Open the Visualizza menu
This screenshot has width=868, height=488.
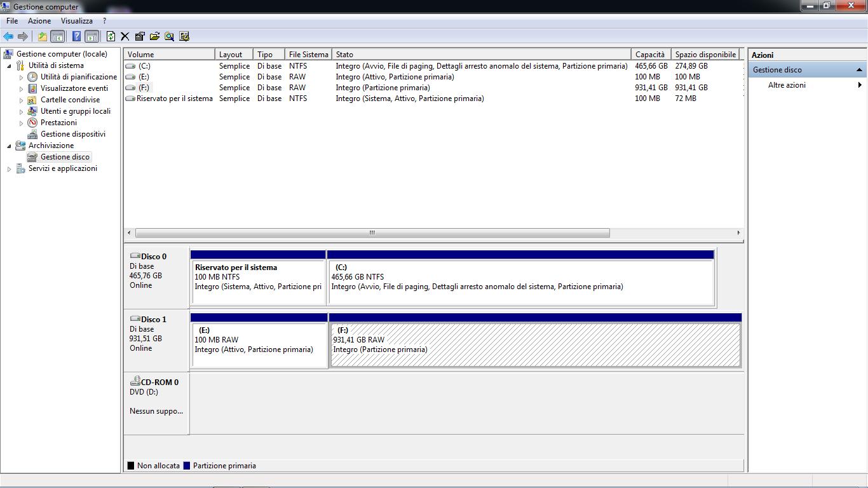point(77,21)
